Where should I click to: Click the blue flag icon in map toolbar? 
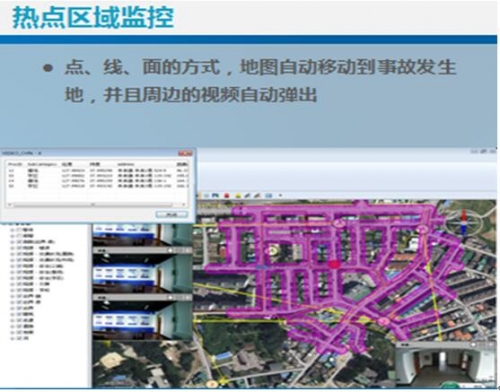(215, 195)
